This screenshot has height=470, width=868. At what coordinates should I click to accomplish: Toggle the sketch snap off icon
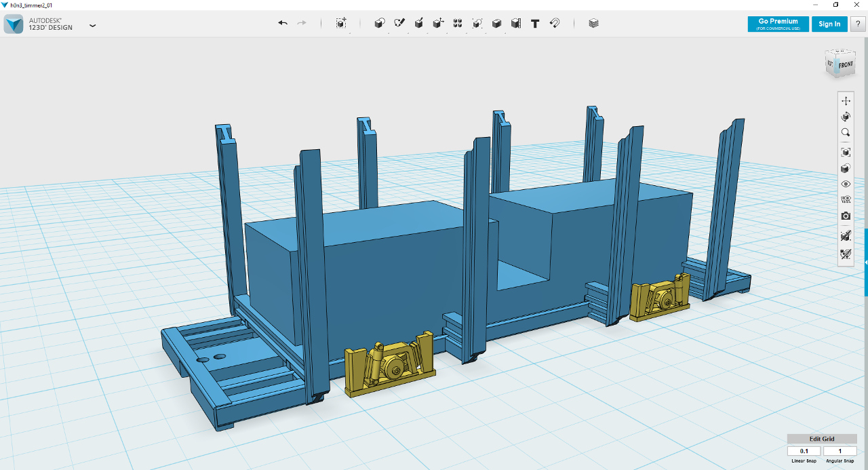pyautogui.click(x=846, y=254)
